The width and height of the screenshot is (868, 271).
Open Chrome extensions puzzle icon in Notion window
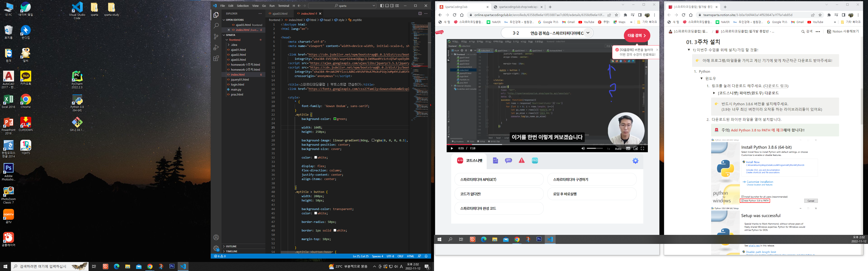click(x=829, y=15)
